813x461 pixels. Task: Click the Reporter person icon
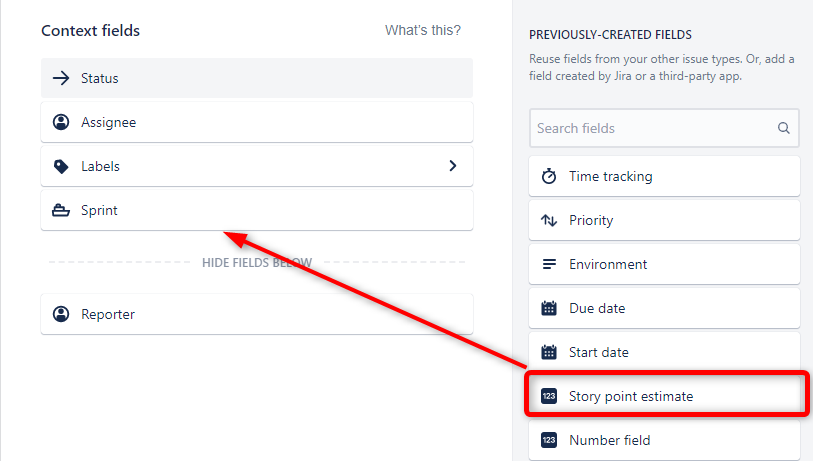point(61,314)
